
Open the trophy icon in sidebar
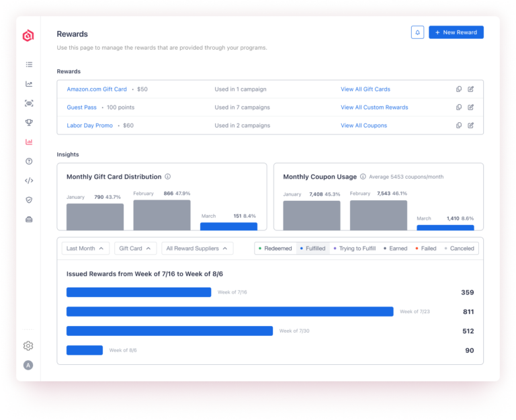28,122
